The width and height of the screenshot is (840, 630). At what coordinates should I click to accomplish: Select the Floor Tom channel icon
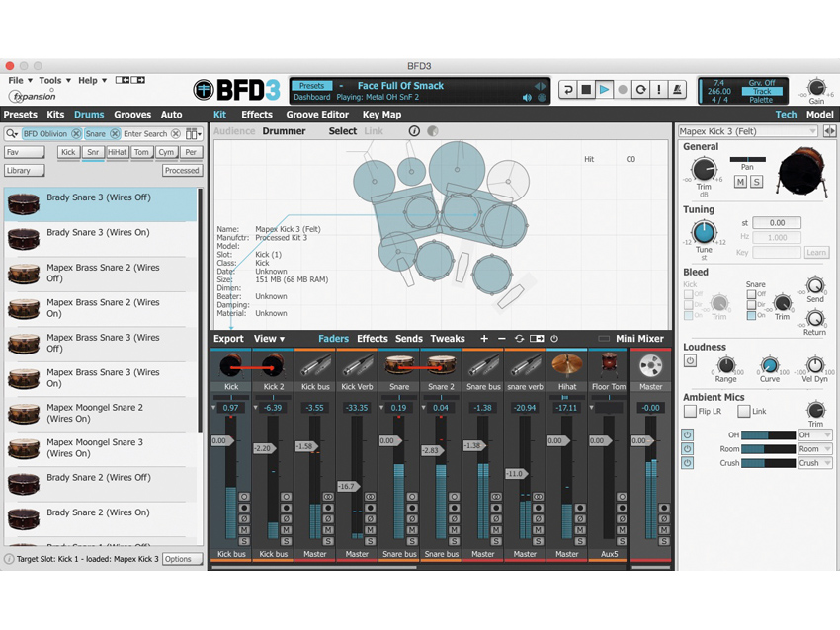(609, 365)
